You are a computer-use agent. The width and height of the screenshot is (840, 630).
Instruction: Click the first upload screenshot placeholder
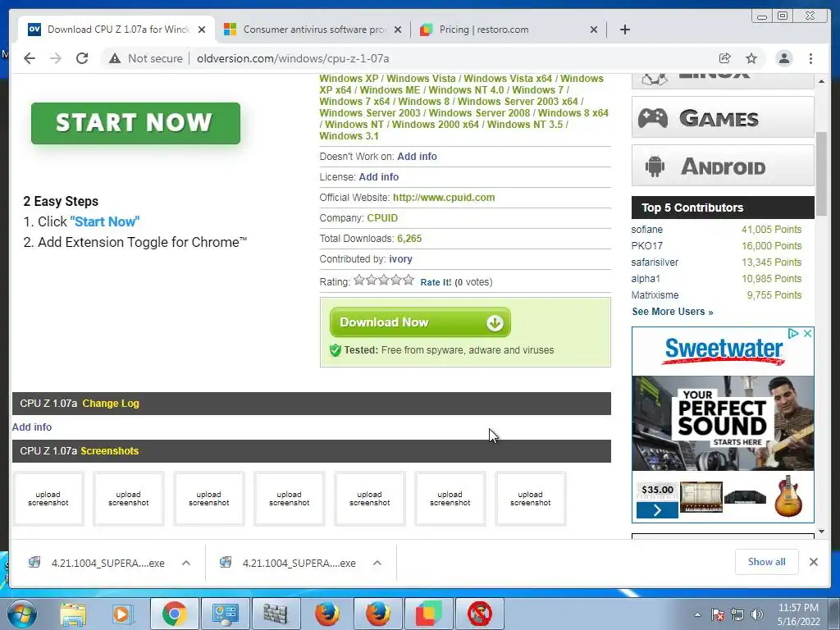click(x=48, y=499)
